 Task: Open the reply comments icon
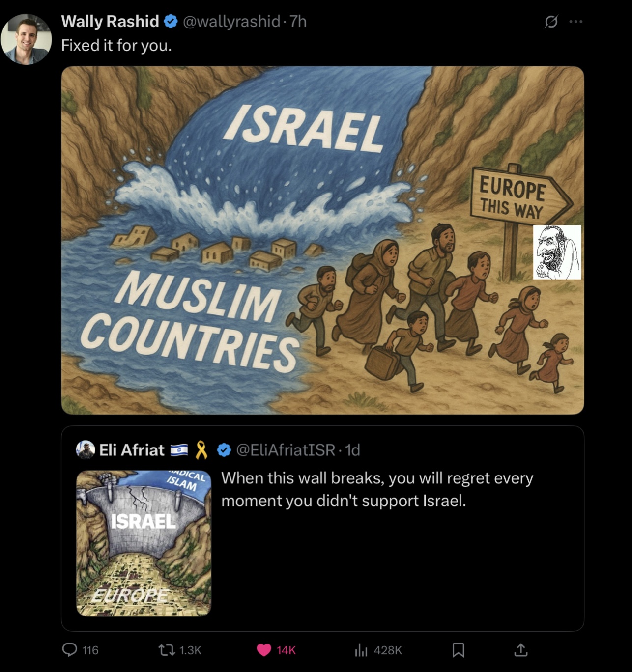click(x=70, y=650)
